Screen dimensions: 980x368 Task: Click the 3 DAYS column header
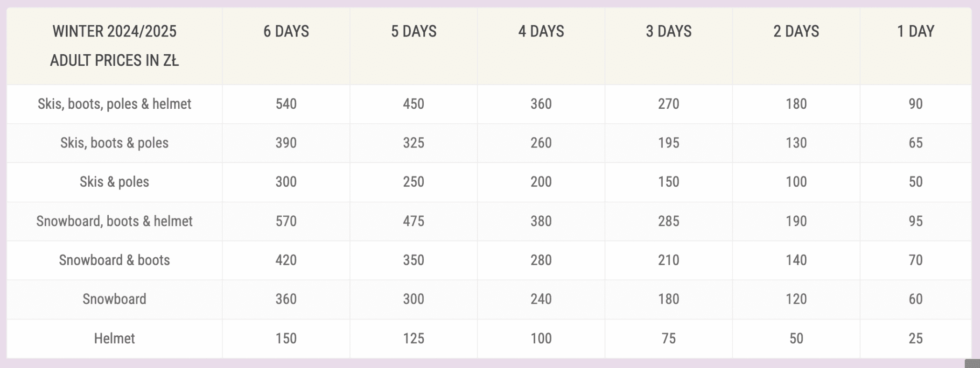(668, 31)
